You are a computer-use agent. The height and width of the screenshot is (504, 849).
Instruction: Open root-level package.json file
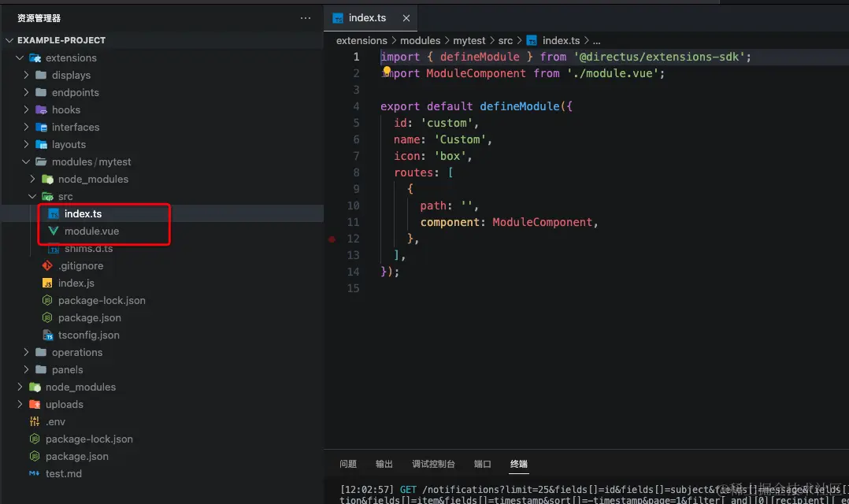77,457
